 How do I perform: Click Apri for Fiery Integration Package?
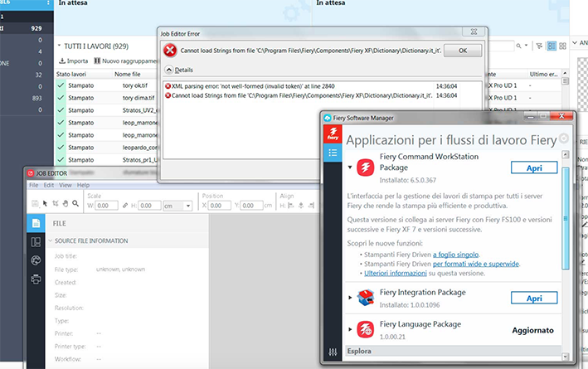pos(534,298)
